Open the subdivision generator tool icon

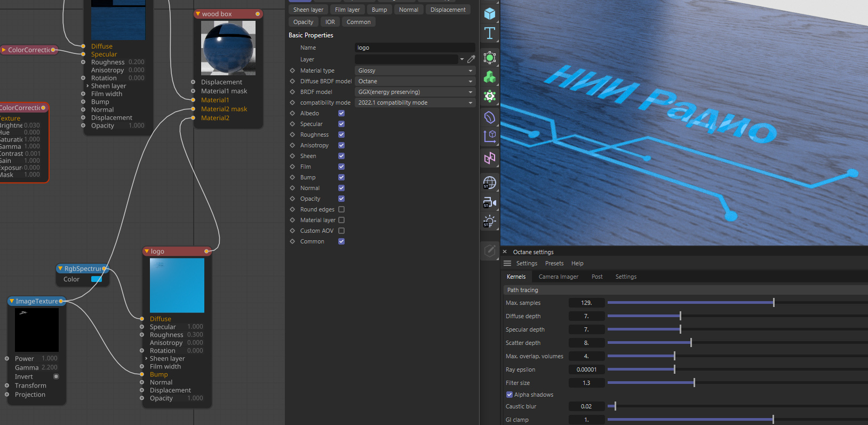tap(489, 58)
